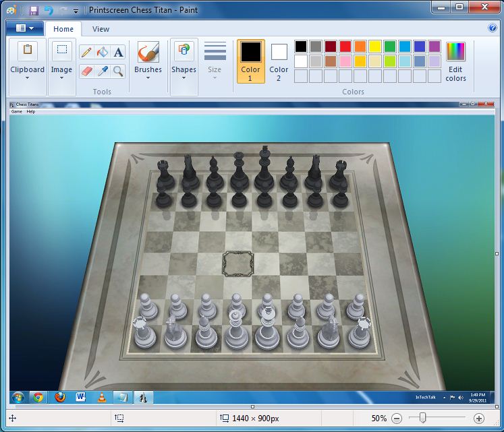Screen dimensions: 504x432
Task: Click the rectangular Select icon
Action: (x=61, y=50)
